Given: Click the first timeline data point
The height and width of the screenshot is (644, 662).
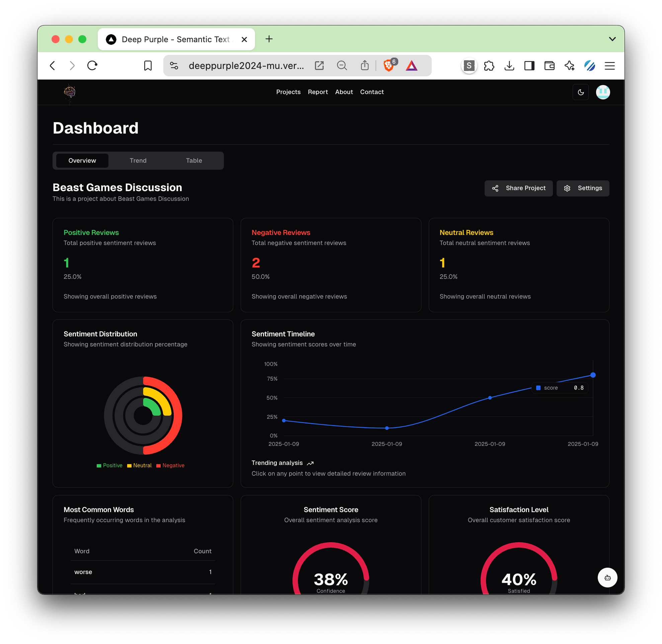Looking at the screenshot, I should (x=284, y=420).
